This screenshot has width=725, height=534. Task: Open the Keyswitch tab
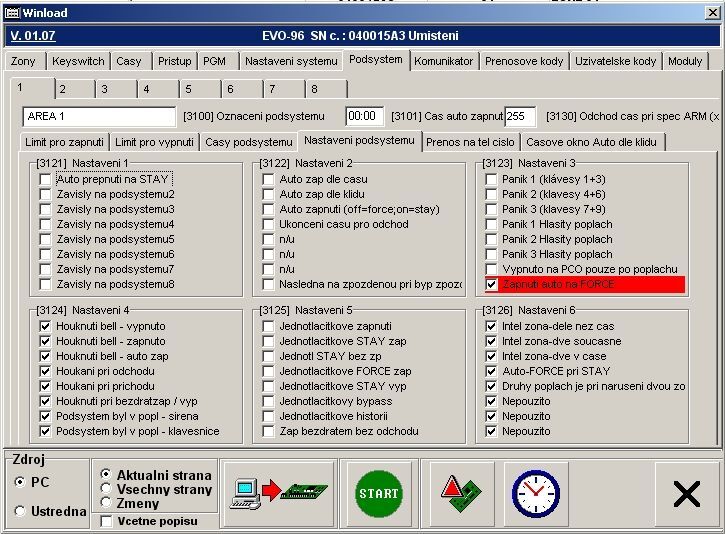coord(78,61)
